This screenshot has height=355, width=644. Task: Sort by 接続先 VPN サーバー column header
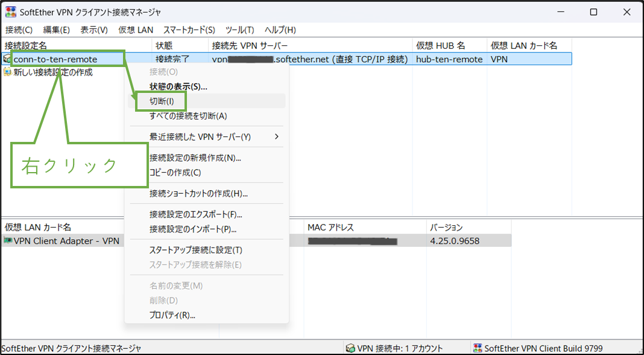point(311,45)
